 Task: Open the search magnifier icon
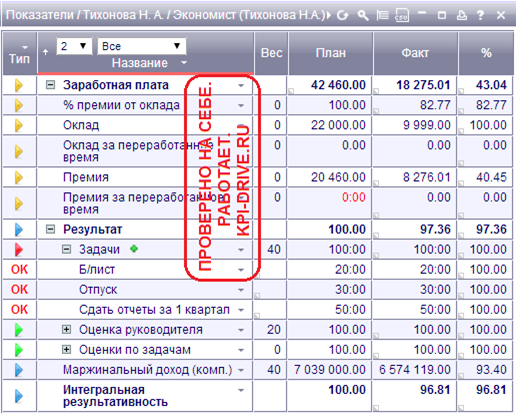(363, 15)
